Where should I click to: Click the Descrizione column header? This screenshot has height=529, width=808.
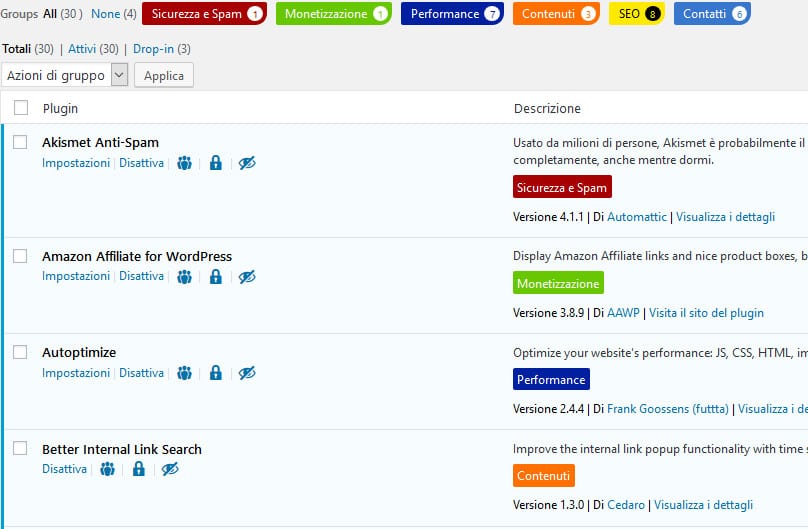(547, 108)
